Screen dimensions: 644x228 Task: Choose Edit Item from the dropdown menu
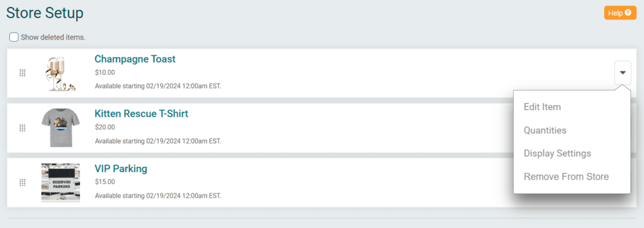coord(542,107)
